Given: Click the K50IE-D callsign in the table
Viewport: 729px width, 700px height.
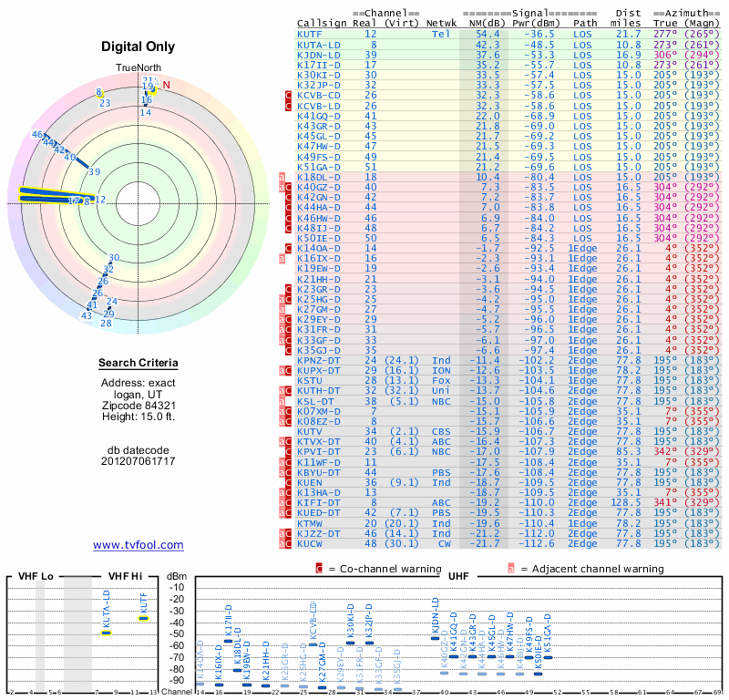Looking at the screenshot, I should point(319,238).
